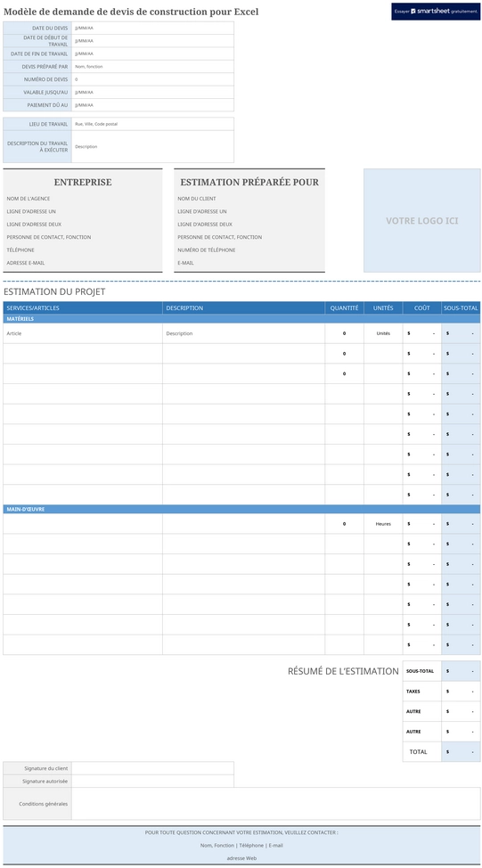Viewport: 482px width, 868px height.
Task: Click the ESTIMATION PRÉPARÉE POUR heading
Action: (x=249, y=182)
